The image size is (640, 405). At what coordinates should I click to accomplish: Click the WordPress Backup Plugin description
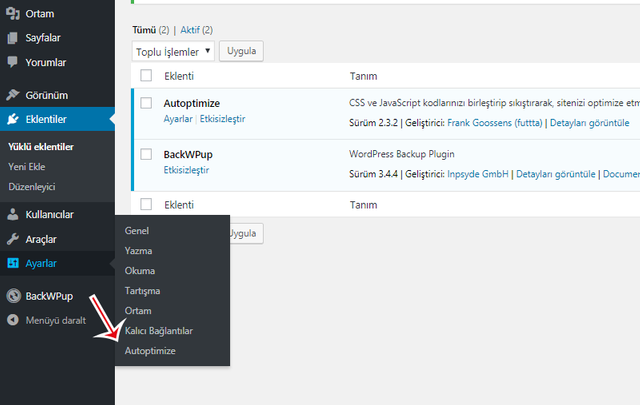pyautogui.click(x=402, y=154)
